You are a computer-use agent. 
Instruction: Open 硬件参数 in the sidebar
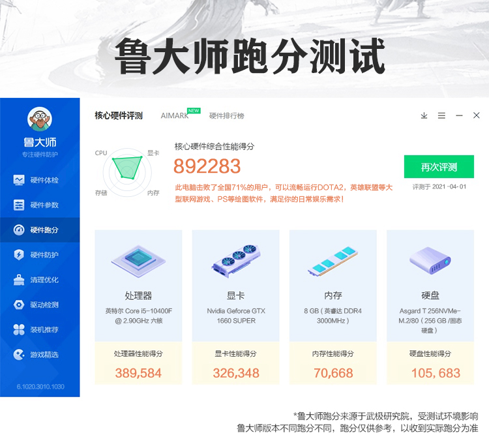40,205
